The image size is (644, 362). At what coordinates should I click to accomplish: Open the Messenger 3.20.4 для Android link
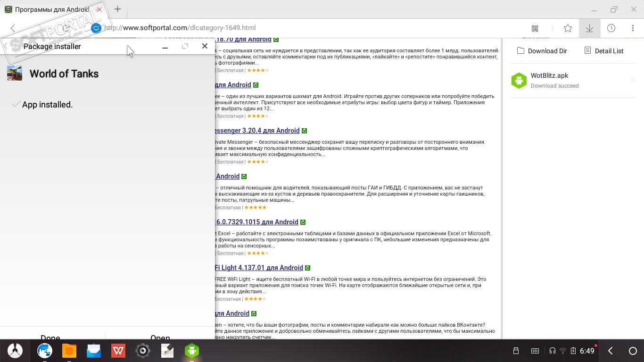[257, 131]
